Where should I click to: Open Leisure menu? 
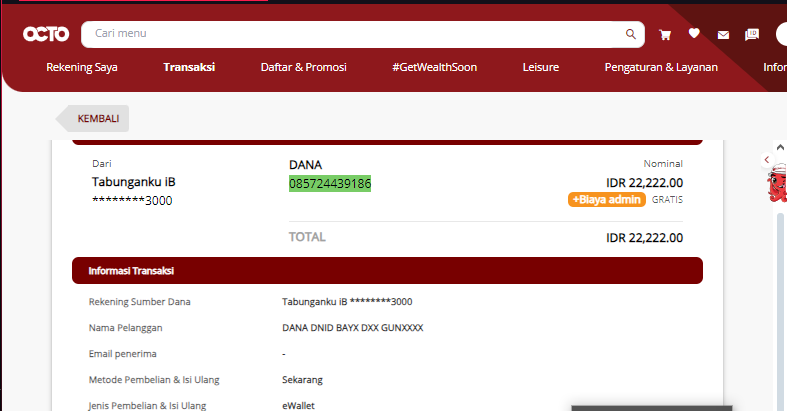point(541,67)
